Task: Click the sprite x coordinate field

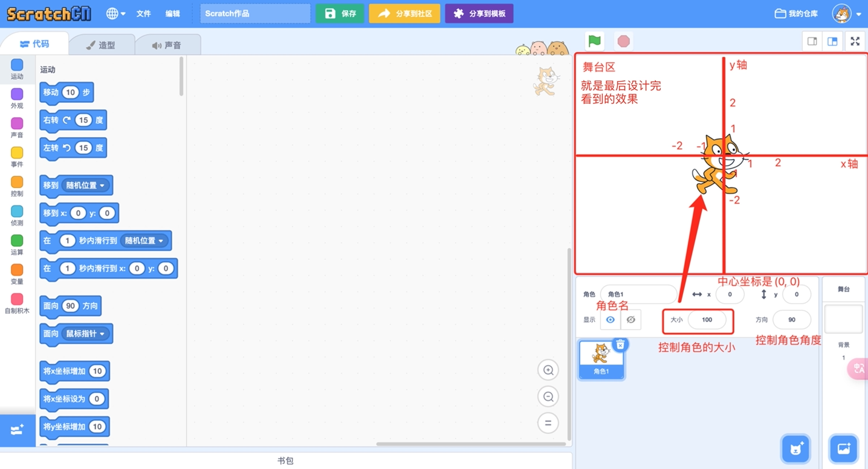Action: coord(730,294)
